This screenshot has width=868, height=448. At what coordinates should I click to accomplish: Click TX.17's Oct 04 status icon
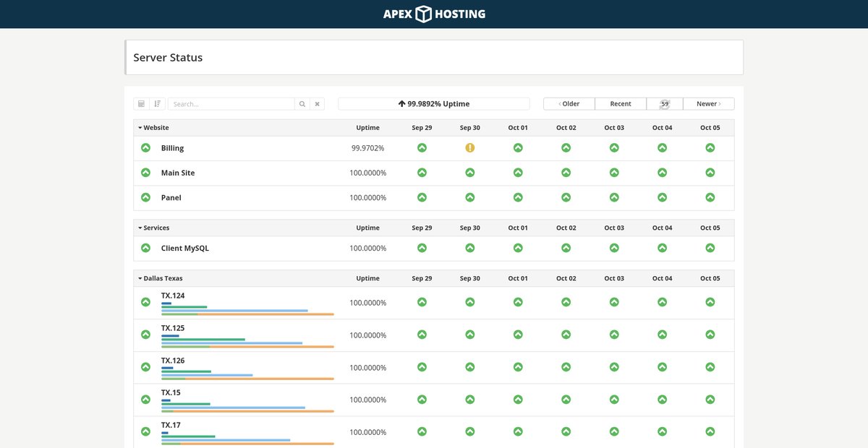click(x=662, y=431)
